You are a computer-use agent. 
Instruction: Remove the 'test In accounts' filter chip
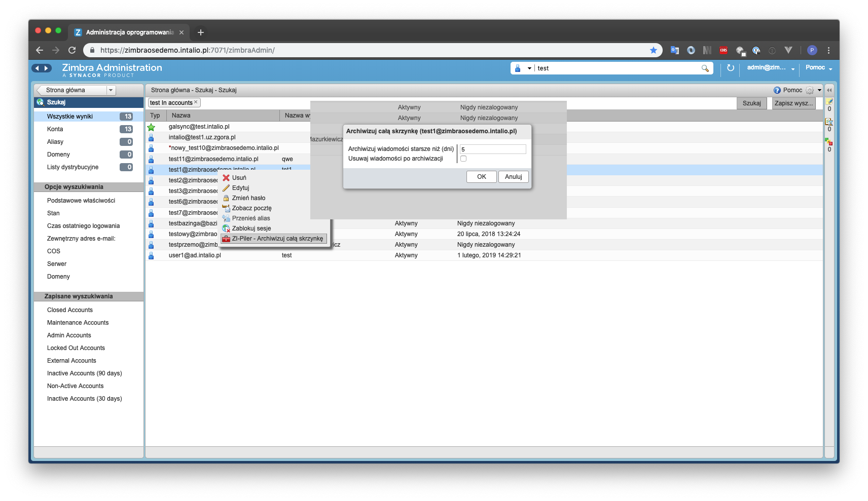coord(196,102)
